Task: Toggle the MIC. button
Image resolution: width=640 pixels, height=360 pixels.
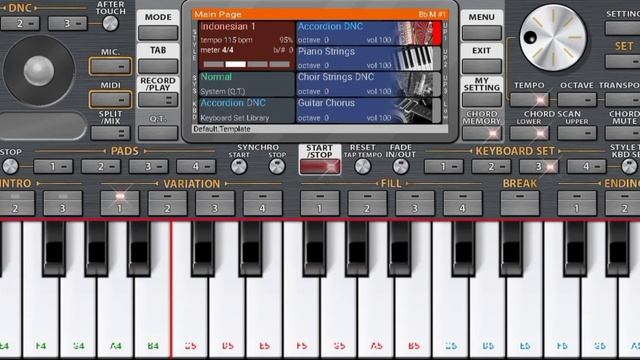Action: 110,66
